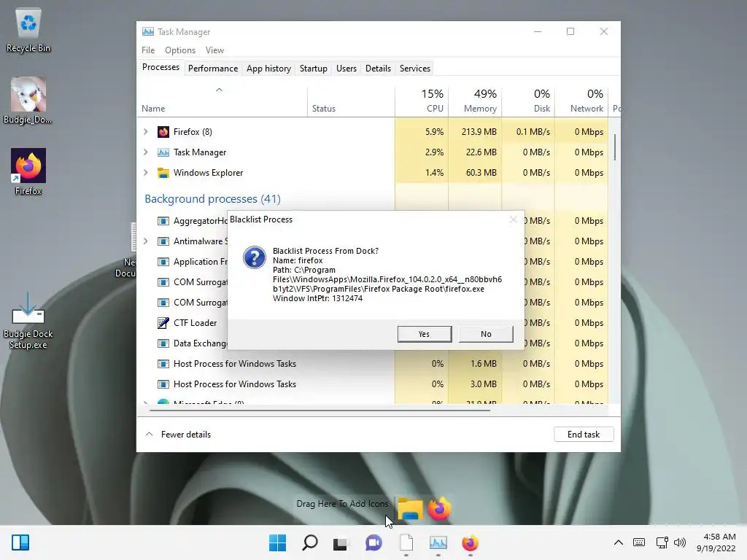Switch to the App history tab
747x560 pixels.
(x=268, y=69)
